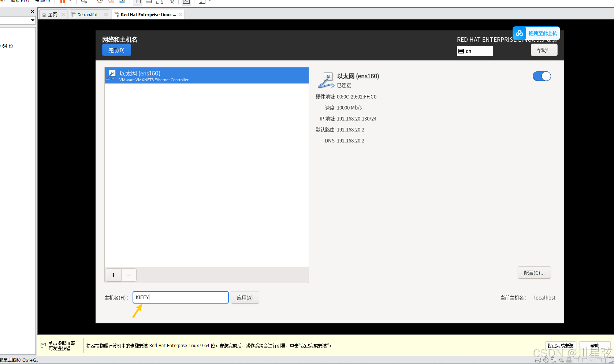Click the VM icon on Debian.Kali tab
614x364 pixels.
tap(73, 15)
